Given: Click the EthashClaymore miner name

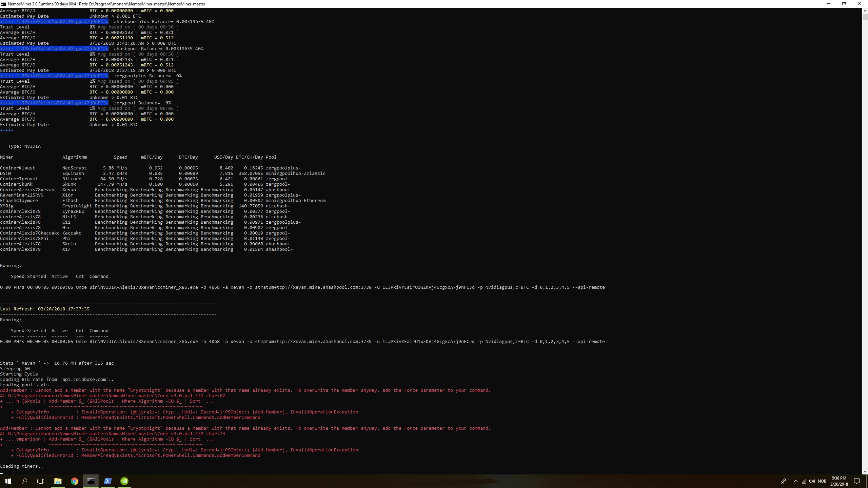Looking at the screenshot, I should click(x=19, y=200).
